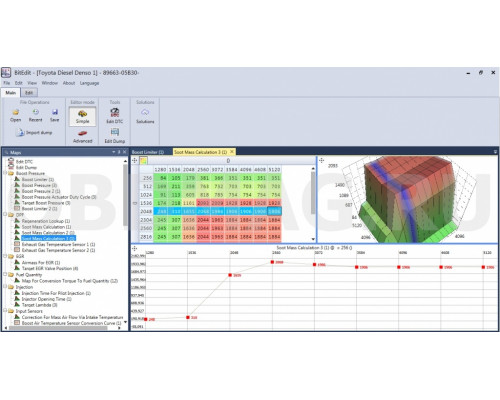
Task: Collapse the DPF folder
Action: coord(5,215)
